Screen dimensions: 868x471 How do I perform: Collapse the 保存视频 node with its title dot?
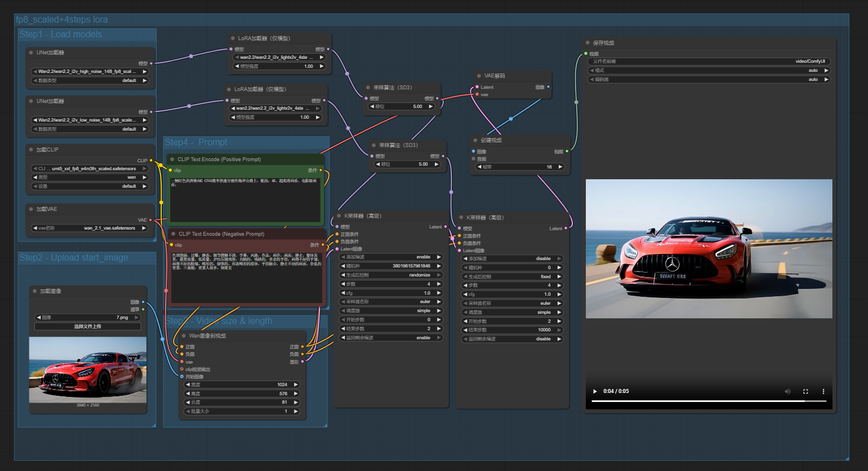tap(588, 43)
